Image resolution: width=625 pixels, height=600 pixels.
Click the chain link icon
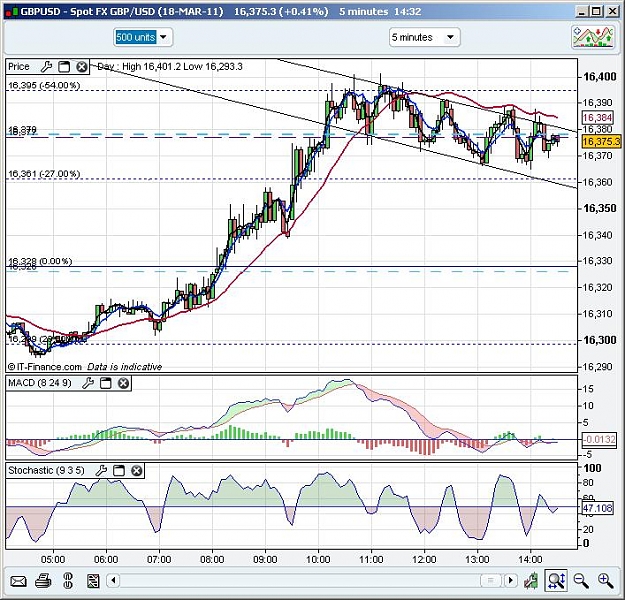click(68, 580)
